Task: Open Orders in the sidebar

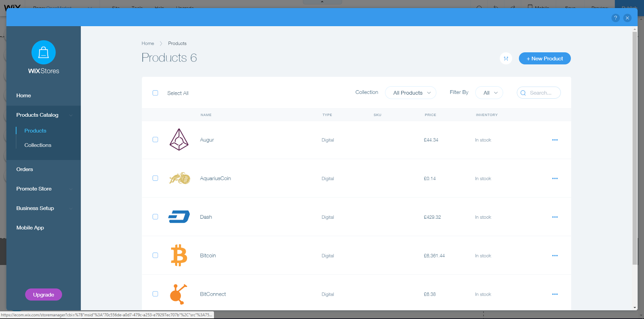Action: [x=25, y=169]
